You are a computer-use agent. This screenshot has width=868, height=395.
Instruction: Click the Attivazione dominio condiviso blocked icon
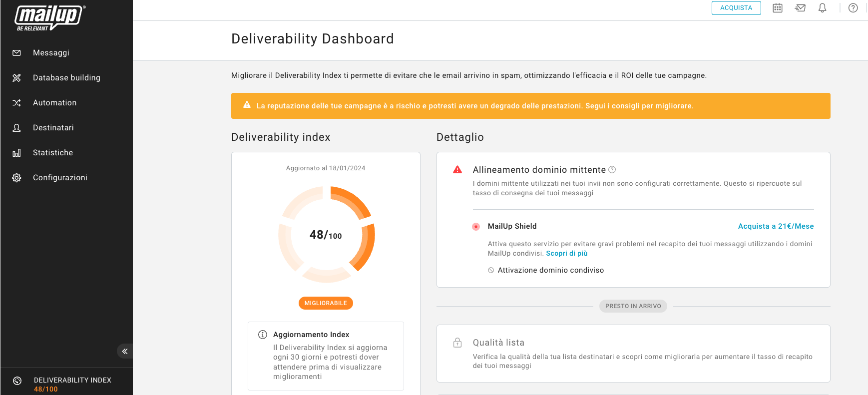coord(491,270)
